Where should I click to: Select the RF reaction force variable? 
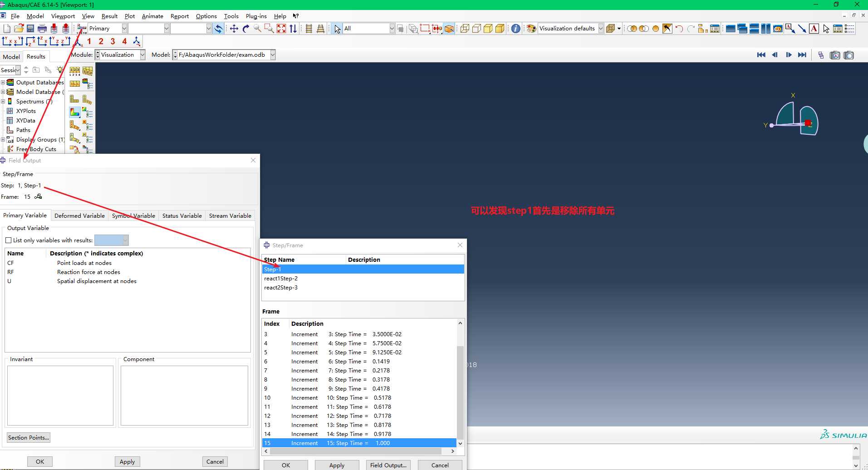[x=128, y=272]
